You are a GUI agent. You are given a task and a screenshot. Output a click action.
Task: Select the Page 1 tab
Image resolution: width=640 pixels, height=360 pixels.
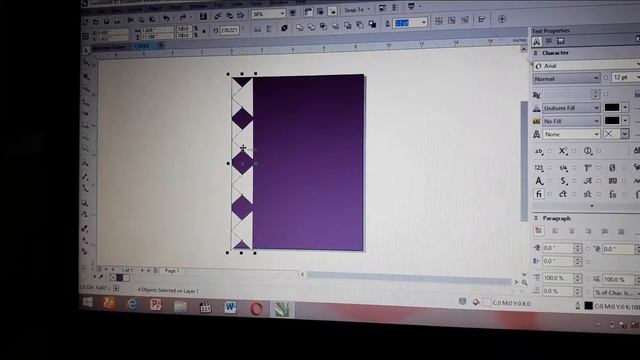[171, 271]
